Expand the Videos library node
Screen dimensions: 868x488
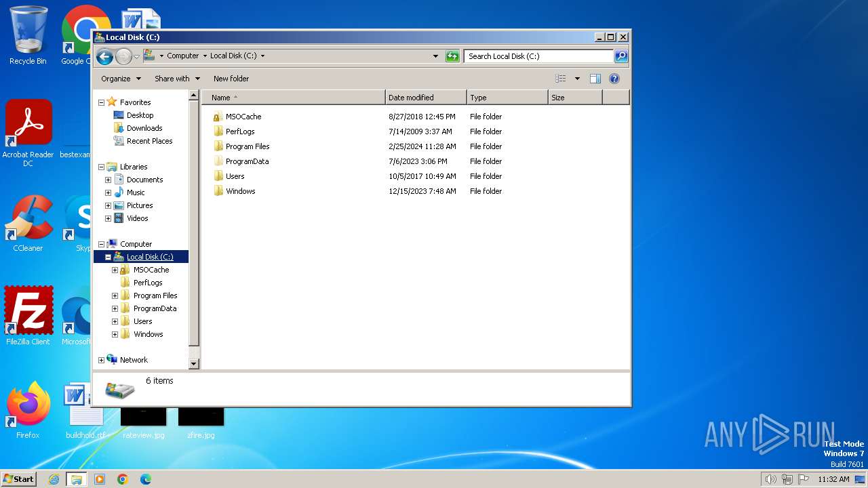[108, 218]
